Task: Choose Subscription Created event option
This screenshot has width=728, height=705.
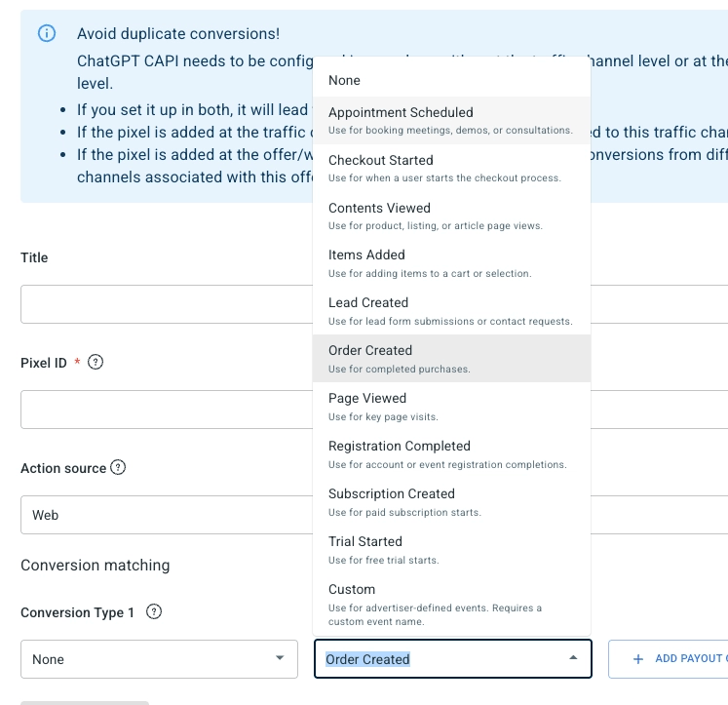Action: pyautogui.click(x=452, y=502)
